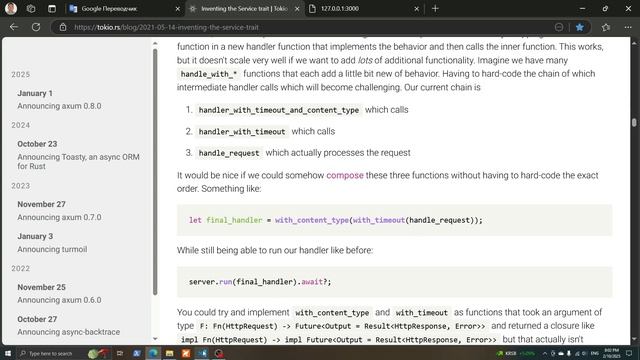Open the Favorites list icon

pyautogui.click(x=606, y=27)
